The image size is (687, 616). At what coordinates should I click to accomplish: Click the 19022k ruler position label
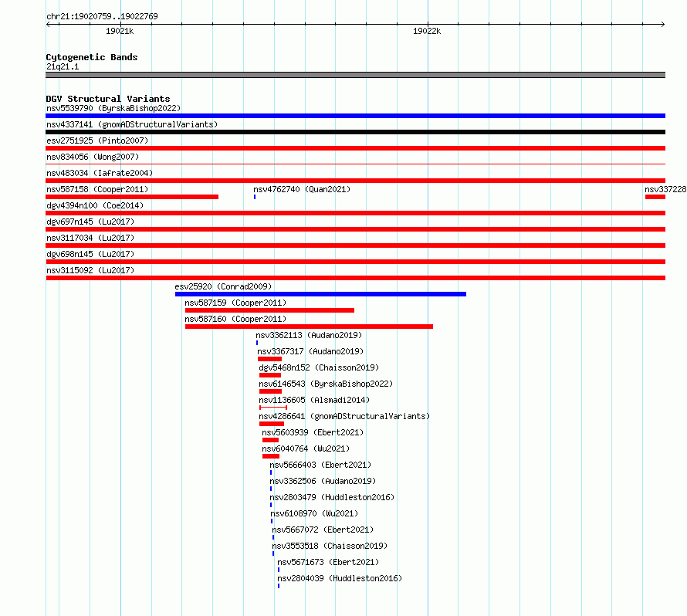[427, 31]
